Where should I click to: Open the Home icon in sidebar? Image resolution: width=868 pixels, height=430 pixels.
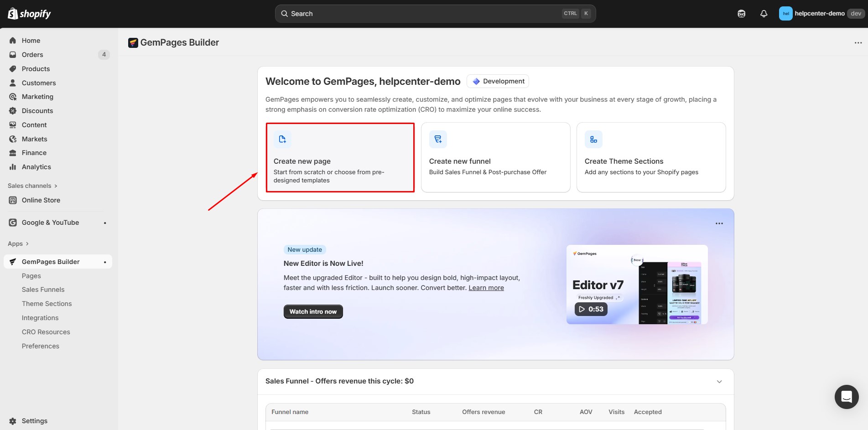pyautogui.click(x=13, y=40)
